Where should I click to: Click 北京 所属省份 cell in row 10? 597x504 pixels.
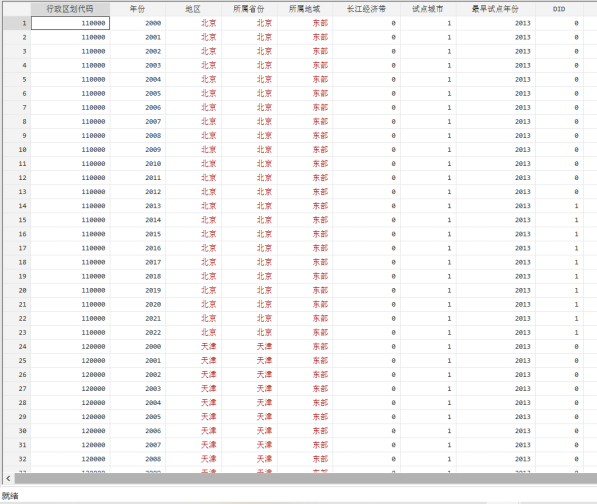[x=249, y=150]
